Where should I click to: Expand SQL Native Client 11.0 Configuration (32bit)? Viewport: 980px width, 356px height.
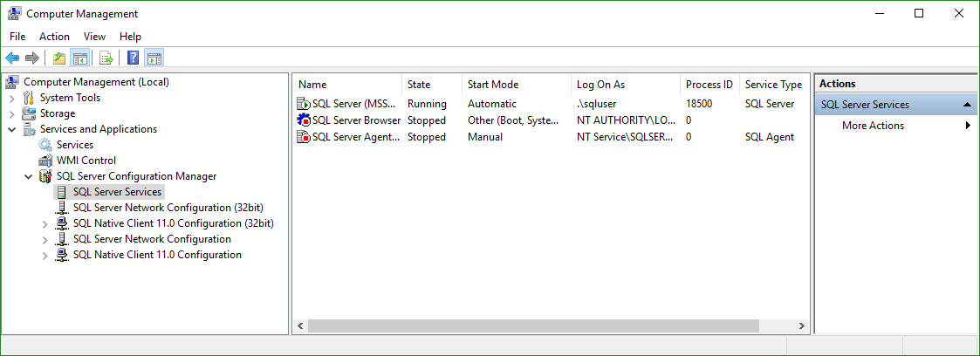click(x=45, y=223)
